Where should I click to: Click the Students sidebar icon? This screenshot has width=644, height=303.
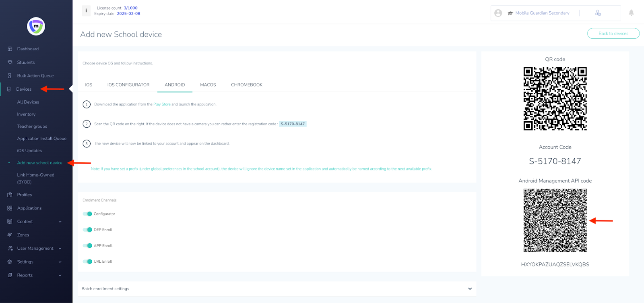pos(10,62)
